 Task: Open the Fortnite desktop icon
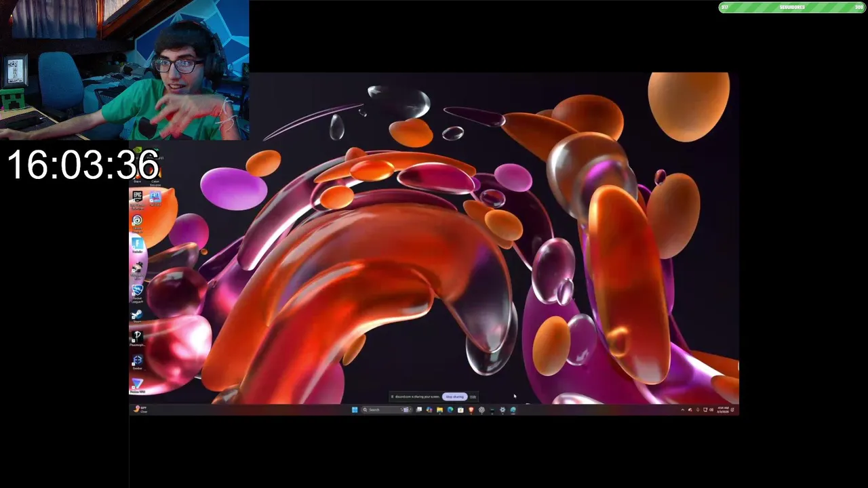(x=138, y=245)
